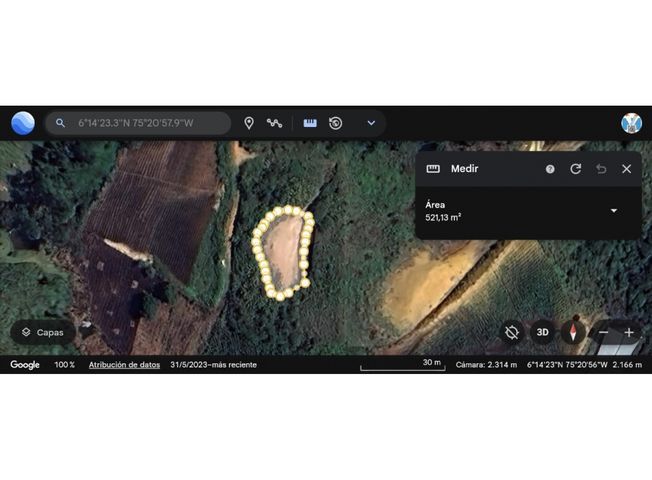The width and height of the screenshot is (652, 480).
Task: Reset orientation with compass
Action: tap(573, 332)
